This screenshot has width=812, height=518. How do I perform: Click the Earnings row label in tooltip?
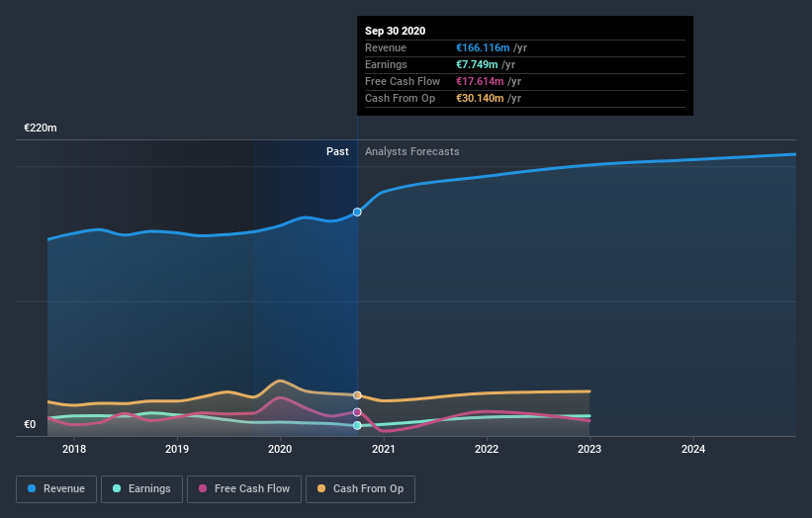point(386,64)
